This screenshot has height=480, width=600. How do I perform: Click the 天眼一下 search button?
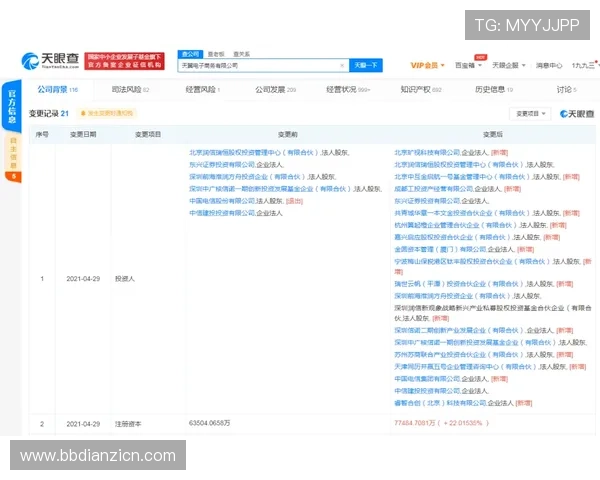click(x=366, y=65)
